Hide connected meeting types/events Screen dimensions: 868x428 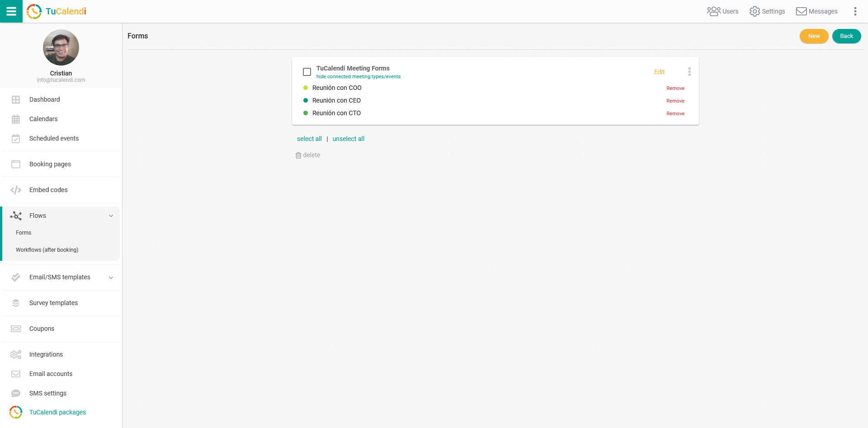(358, 77)
